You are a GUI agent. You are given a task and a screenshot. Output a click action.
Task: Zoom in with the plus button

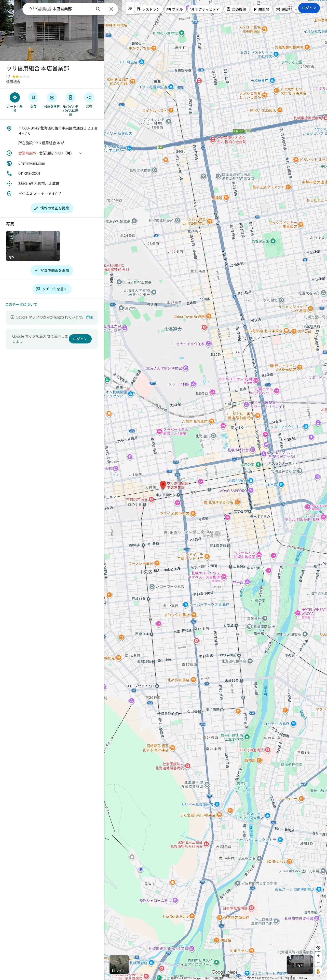(x=318, y=956)
